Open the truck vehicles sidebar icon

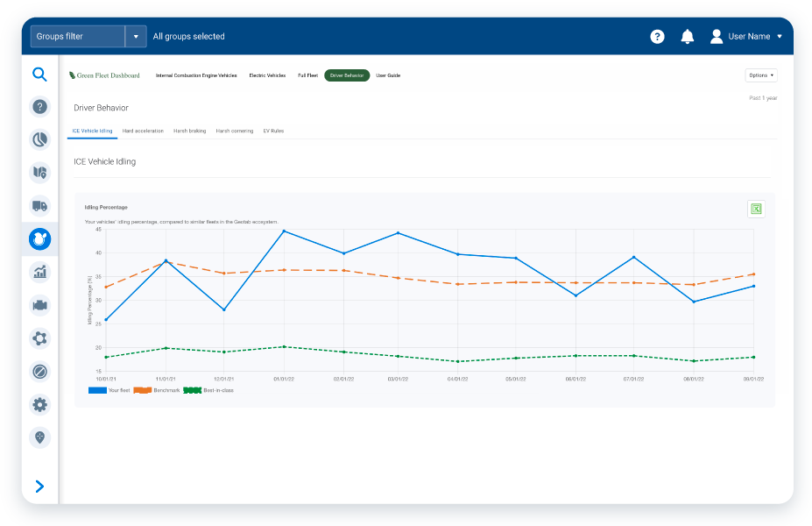tap(39, 206)
